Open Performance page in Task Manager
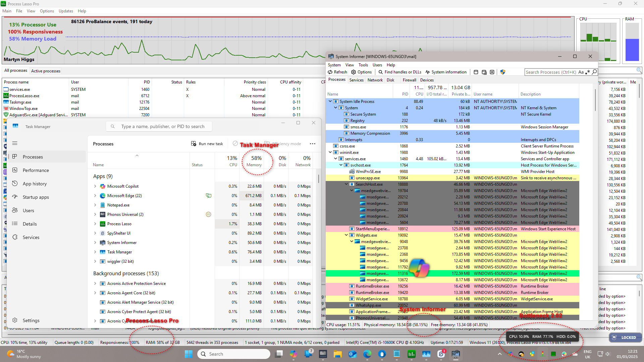Image resolution: width=644 pixels, height=362 pixels. [x=47, y=170]
